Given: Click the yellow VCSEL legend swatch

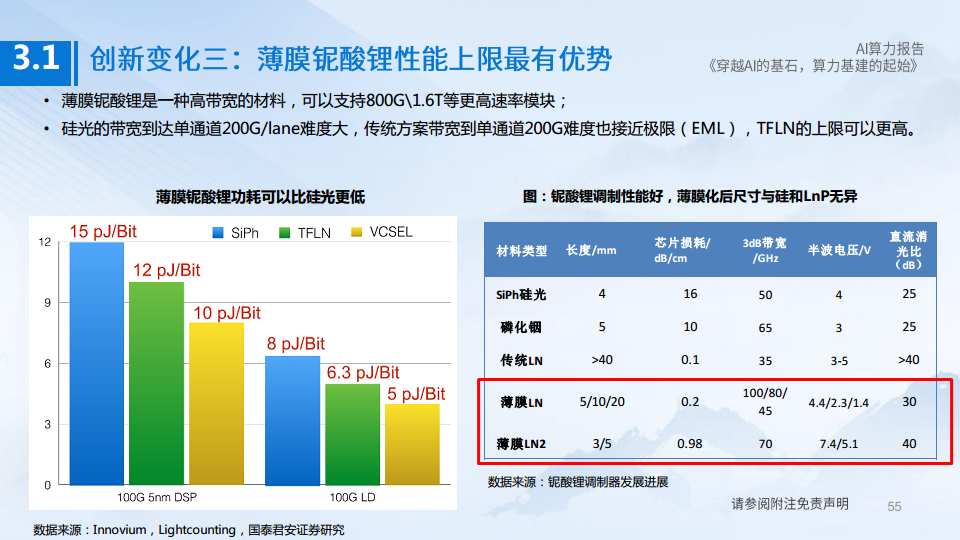Looking at the screenshot, I should pyautogui.click(x=356, y=232).
